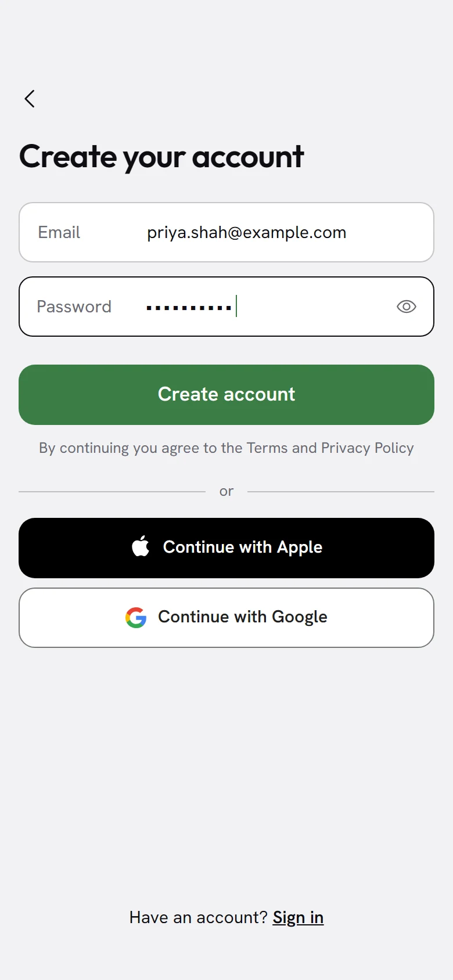Click the Password field label

pyautogui.click(x=74, y=307)
